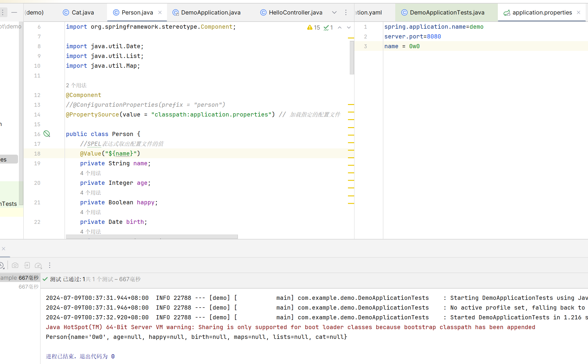
Task: Close the run tool window tab
Action: tap(4, 249)
